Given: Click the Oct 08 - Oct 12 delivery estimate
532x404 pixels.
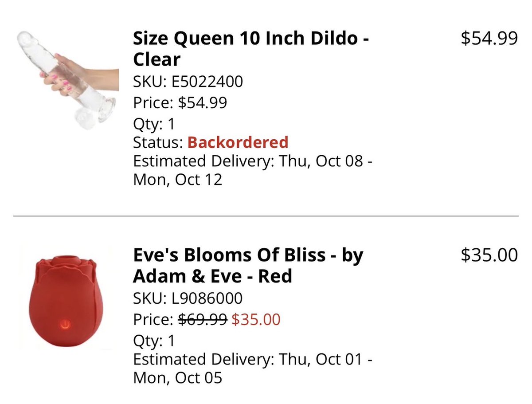Looking at the screenshot, I should pos(252,170).
